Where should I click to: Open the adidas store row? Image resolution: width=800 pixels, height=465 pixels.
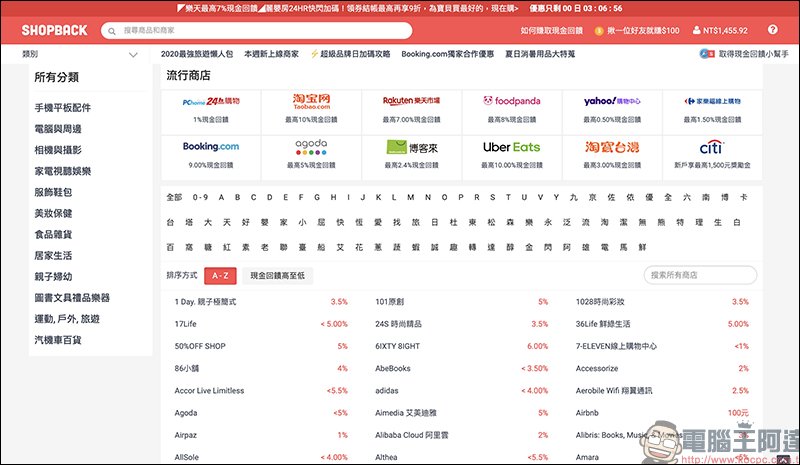tap(462, 390)
